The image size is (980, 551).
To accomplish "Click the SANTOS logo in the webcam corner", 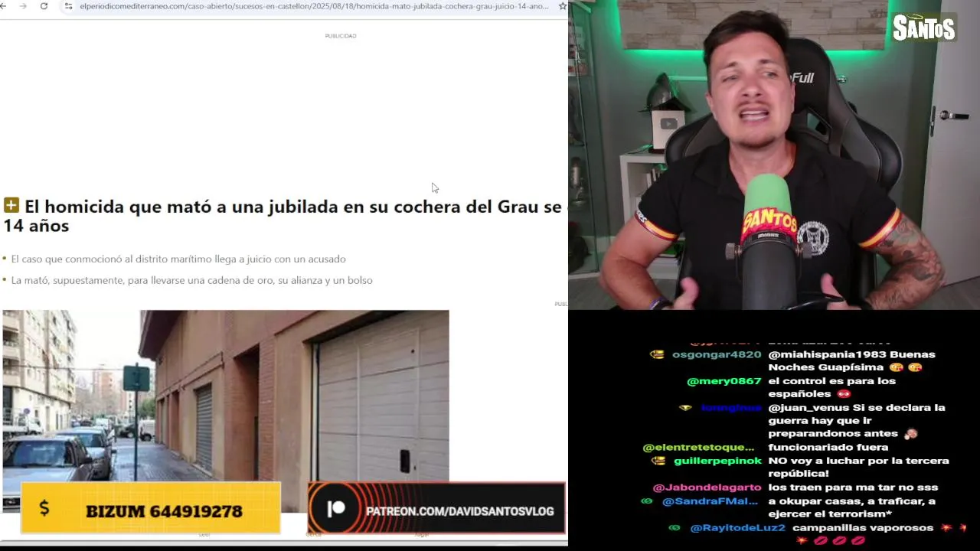I will coord(924,28).
